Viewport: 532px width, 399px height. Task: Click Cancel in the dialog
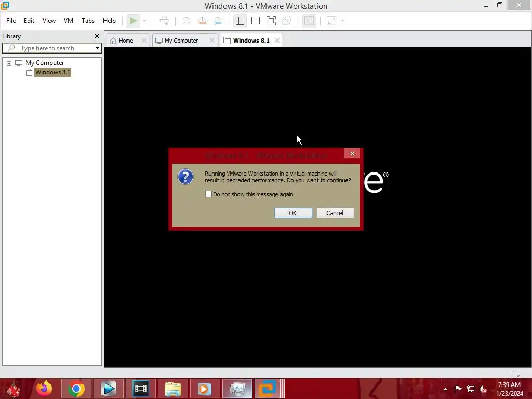pyautogui.click(x=335, y=213)
